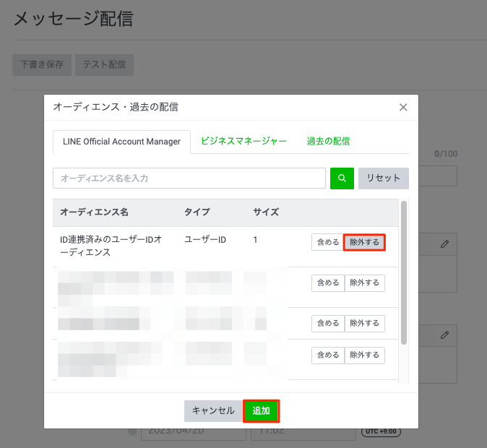The height and width of the screenshot is (448, 487).
Task: Click the ユーザーID type cell
Action: [x=205, y=240]
